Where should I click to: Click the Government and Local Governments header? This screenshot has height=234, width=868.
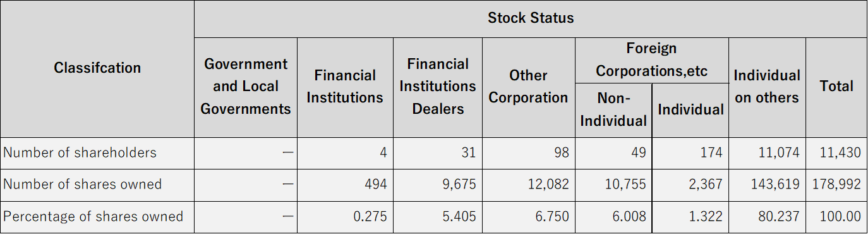pyautogui.click(x=246, y=87)
